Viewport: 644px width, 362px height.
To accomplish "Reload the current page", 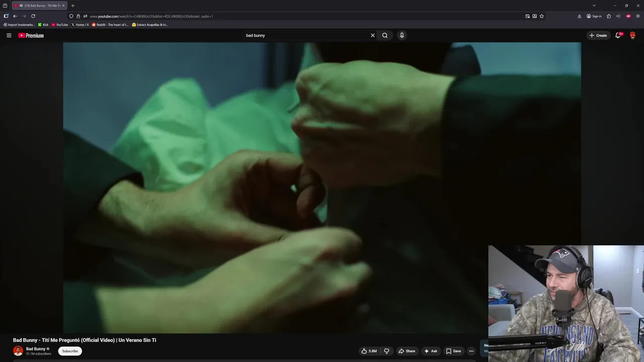I will [33, 16].
